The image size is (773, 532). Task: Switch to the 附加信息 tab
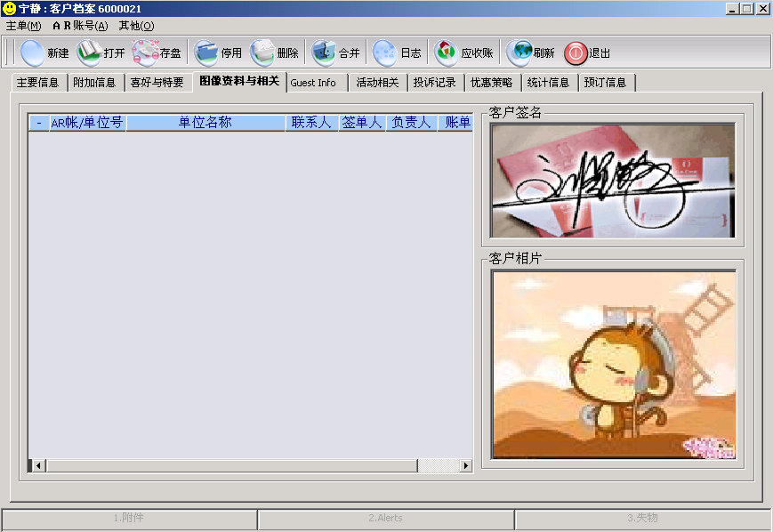[x=94, y=83]
